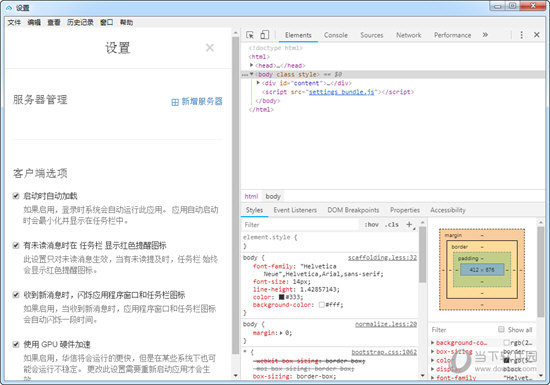Select the Styles sub-tab

click(x=254, y=210)
